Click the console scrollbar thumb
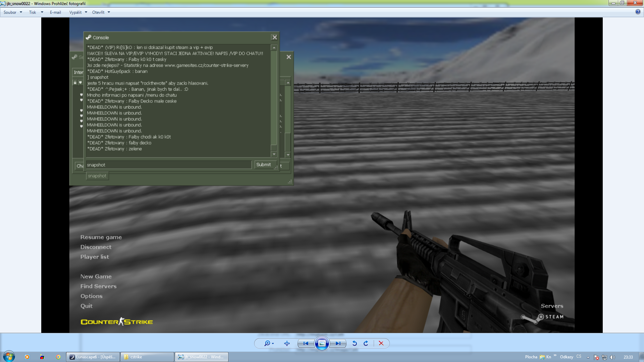 (x=274, y=148)
